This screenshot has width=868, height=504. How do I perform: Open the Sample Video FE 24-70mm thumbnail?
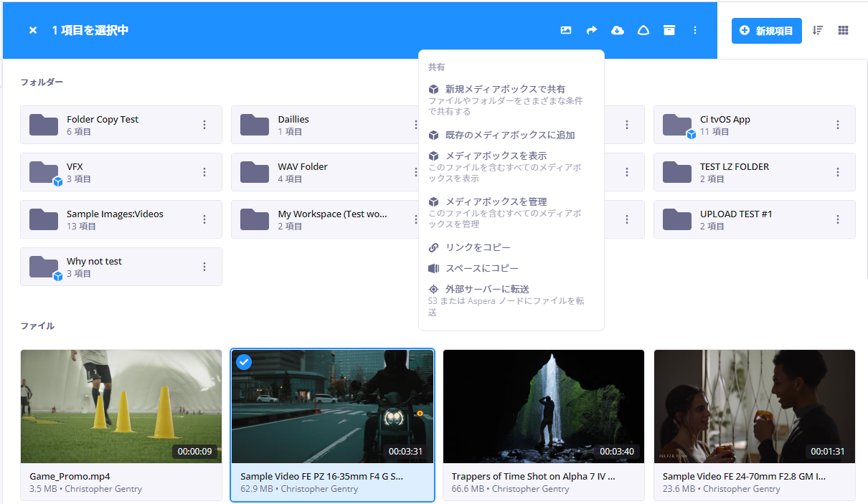tap(755, 406)
